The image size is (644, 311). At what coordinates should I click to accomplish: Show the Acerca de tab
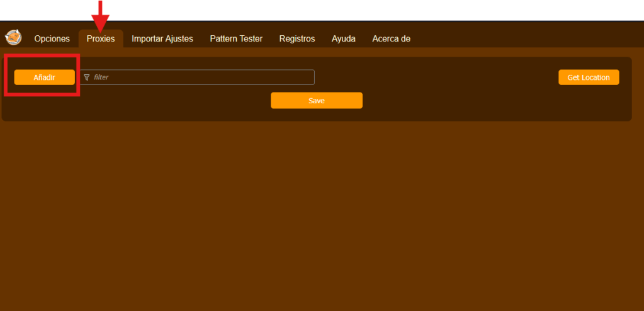click(391, 39)
